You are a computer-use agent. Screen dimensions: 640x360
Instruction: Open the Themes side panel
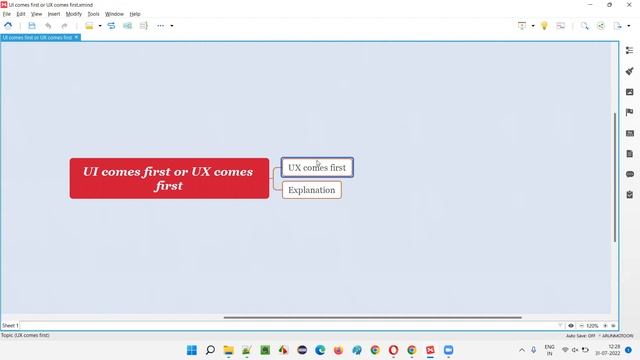point(630,133)
